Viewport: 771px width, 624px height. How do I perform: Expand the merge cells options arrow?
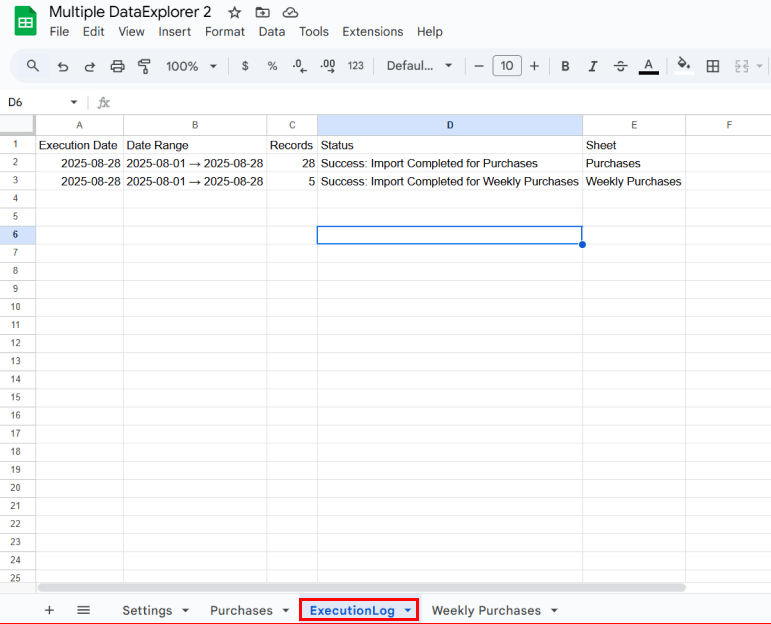click(x=760, y=66)
